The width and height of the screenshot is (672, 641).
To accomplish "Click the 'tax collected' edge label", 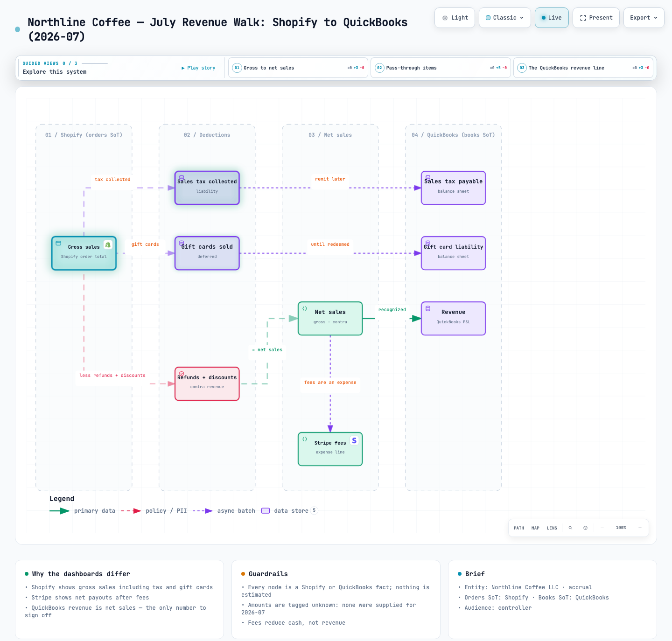I will click(x=112, y=180).
